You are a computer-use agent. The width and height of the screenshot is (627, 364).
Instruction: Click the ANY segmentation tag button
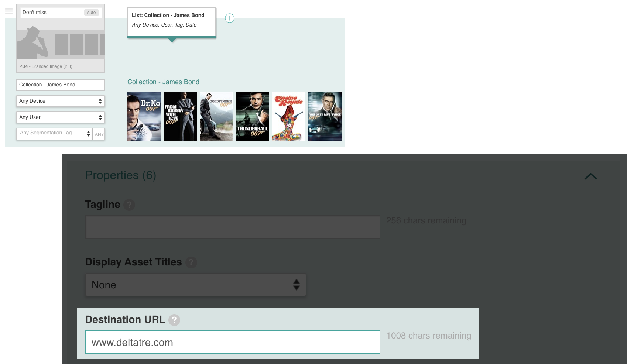(99, 134)
